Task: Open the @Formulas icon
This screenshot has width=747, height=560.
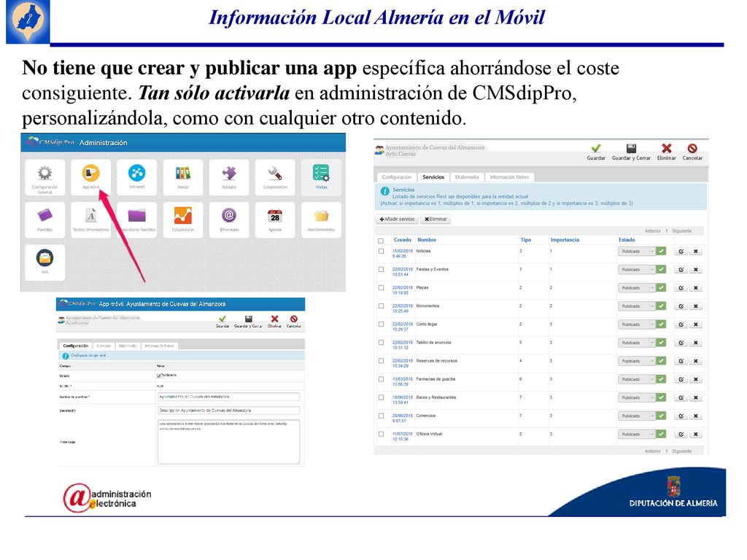Action: click(x=228, y=219)
